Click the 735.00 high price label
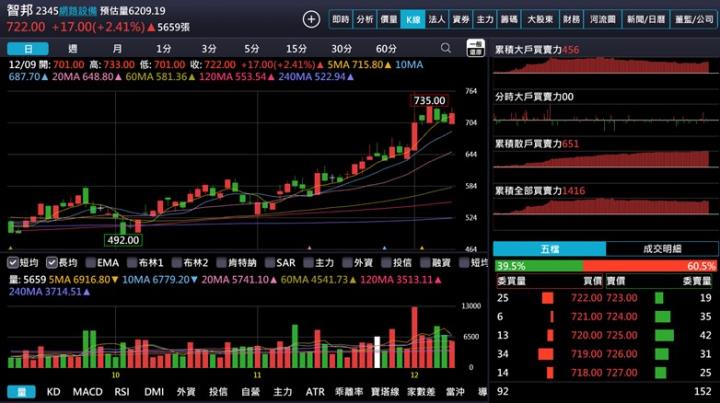 [429, 101]
